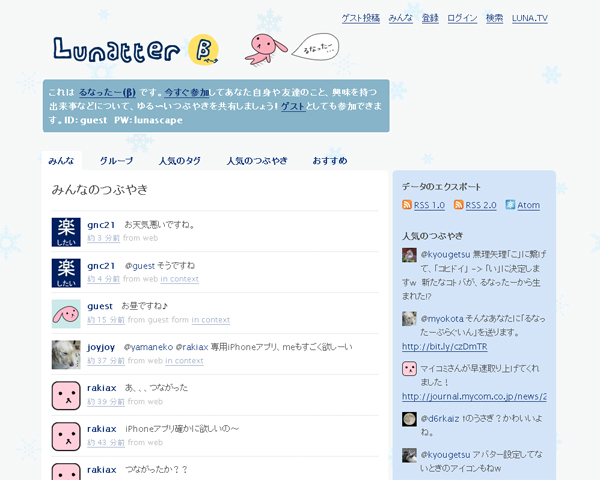Switch to the グループ tab
Viewport: 600px width, 480px height.
pos(116,160)
